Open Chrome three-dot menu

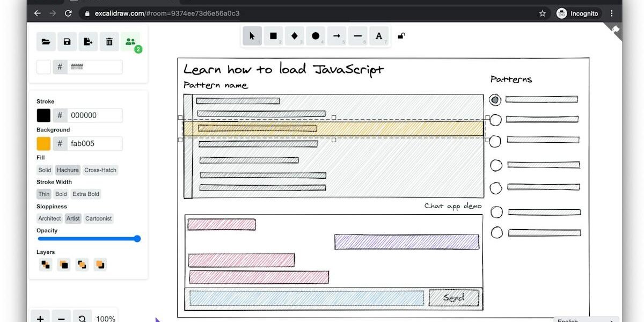(611, 13)
